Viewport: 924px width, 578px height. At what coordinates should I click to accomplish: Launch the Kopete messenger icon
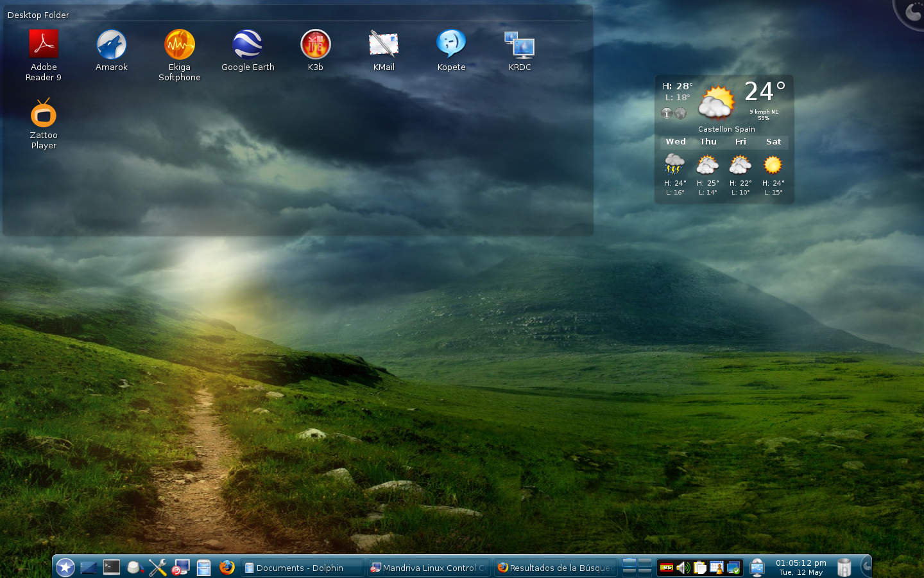(x=451, y=45)
